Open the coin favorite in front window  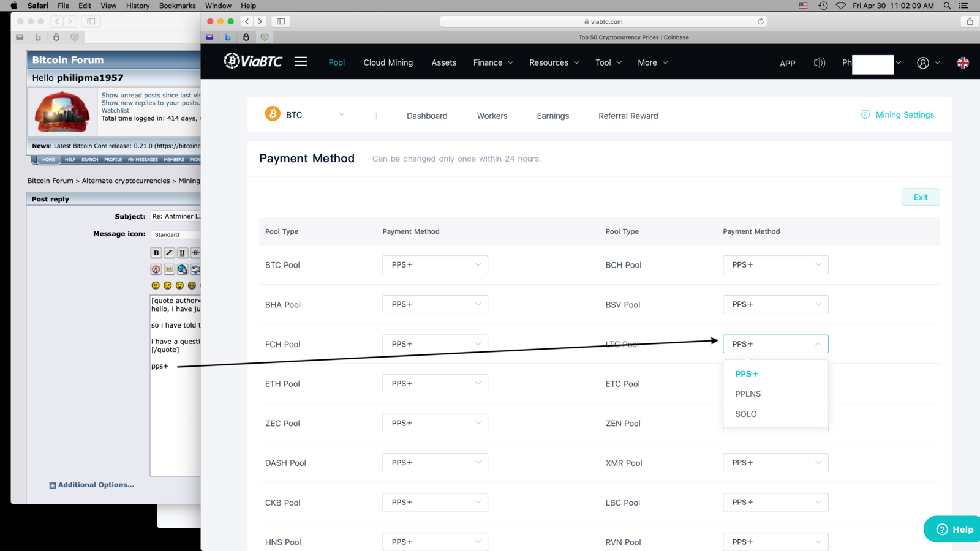(x=265, y=37)
